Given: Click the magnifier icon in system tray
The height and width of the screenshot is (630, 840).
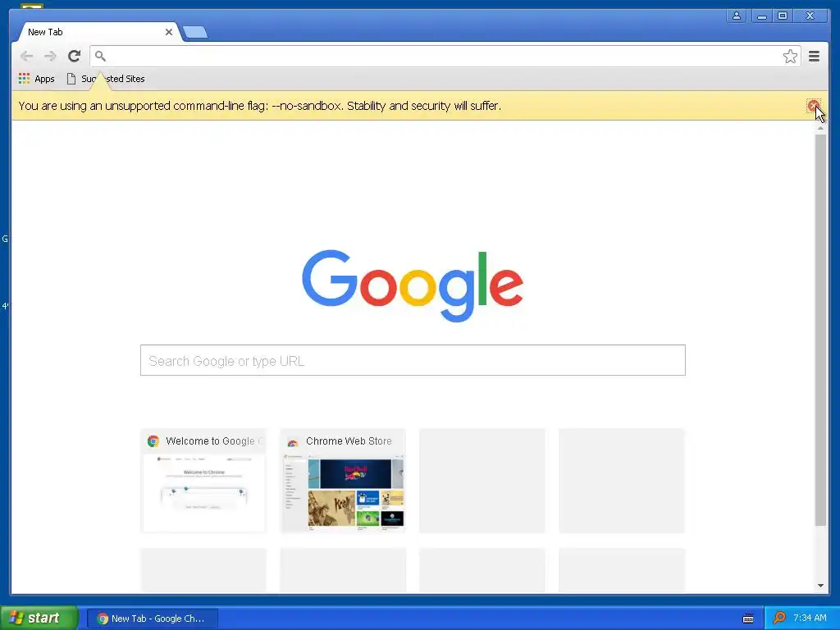Looking at the screenshot, I should tap(779, 619).
